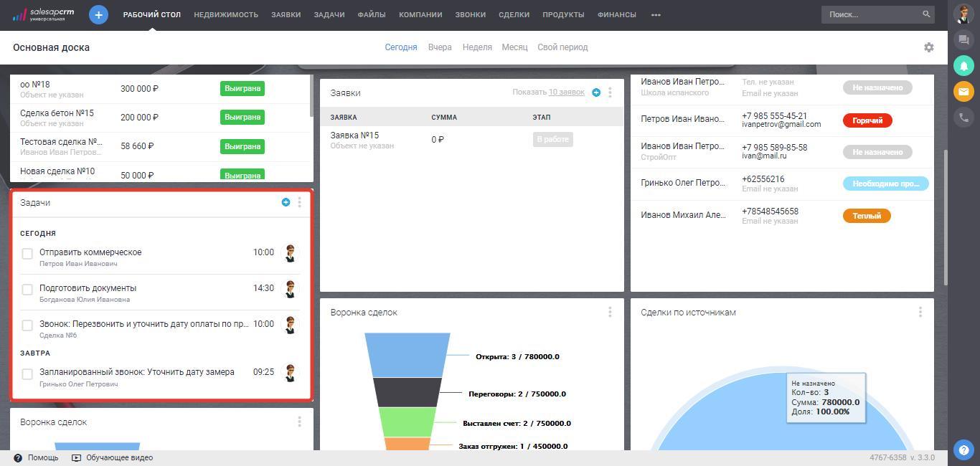Open the Сделки menu
Image resolution: width=980 pixels, height=466 pixels.
coord(514,14)
